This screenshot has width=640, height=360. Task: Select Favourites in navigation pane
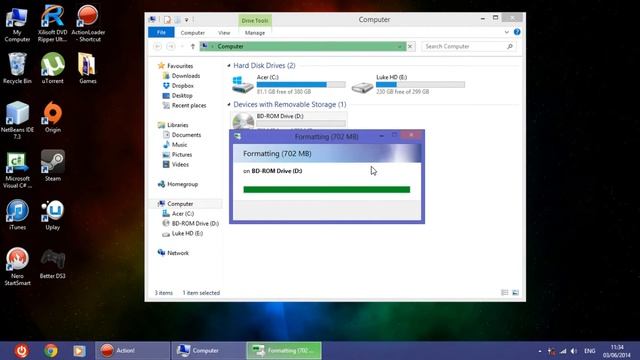tap(180, 66)
